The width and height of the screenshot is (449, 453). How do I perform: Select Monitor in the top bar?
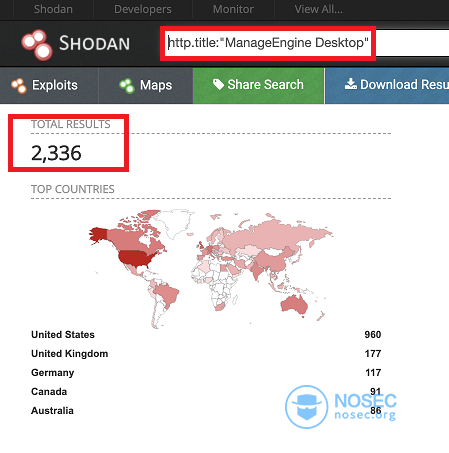[x=233, y=9]
